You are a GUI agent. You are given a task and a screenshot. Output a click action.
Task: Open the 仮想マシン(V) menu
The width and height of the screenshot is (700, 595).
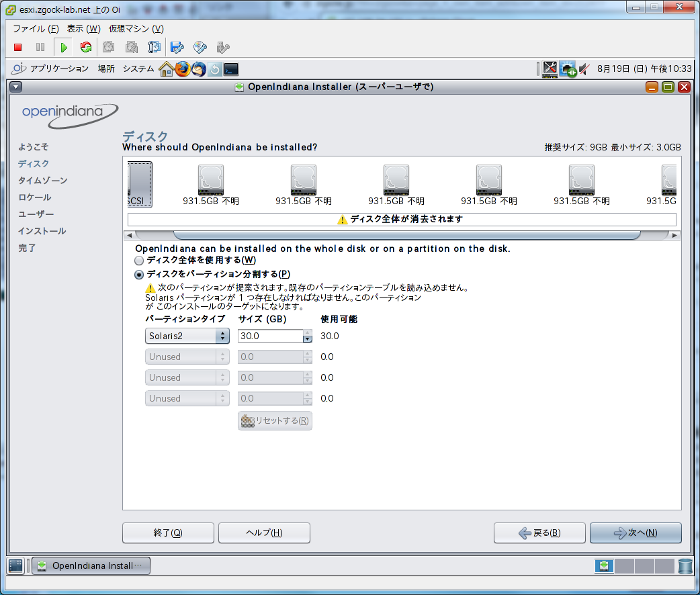pos(136,29)
